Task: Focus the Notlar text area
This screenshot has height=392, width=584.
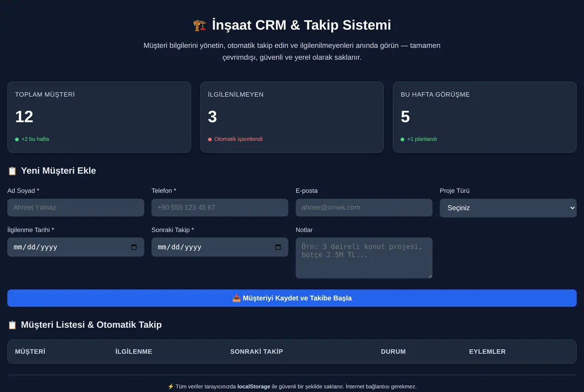Action: point(364,258)
